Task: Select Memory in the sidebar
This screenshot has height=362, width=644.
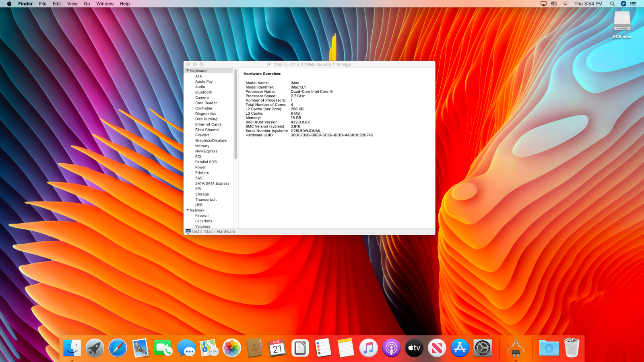Action: coord(202,146)
